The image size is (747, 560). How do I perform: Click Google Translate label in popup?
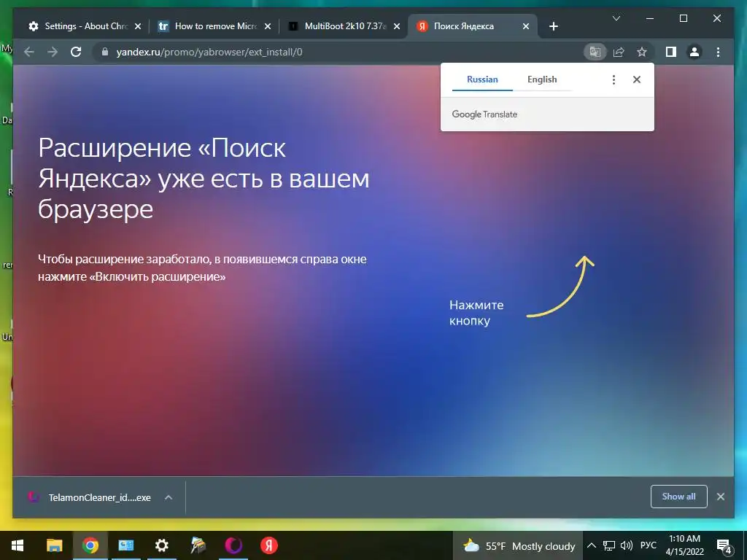pos(484,114)
